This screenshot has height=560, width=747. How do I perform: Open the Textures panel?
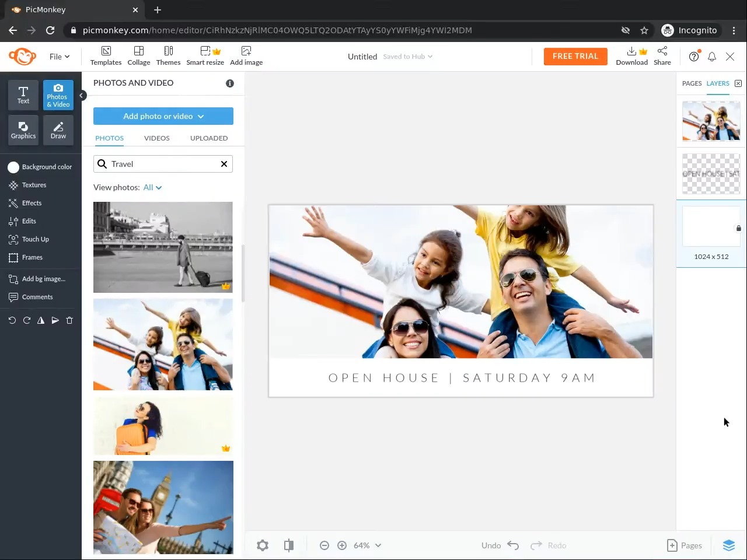34,185
